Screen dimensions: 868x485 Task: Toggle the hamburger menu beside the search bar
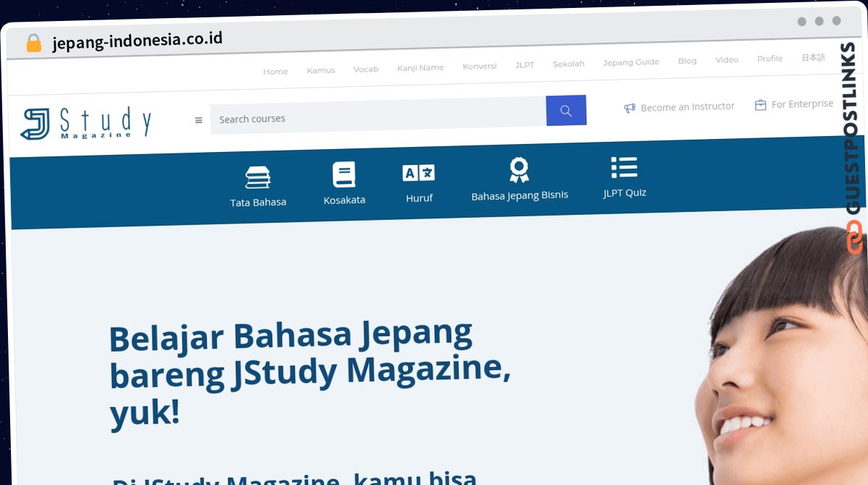click(x=198, y=120)
